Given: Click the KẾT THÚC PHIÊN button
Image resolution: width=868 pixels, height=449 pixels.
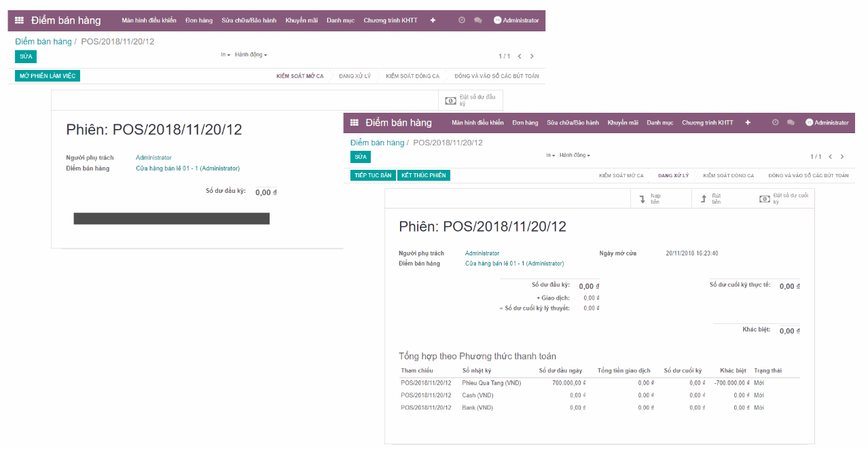Looking at the screenshot, I should [424, 175].
